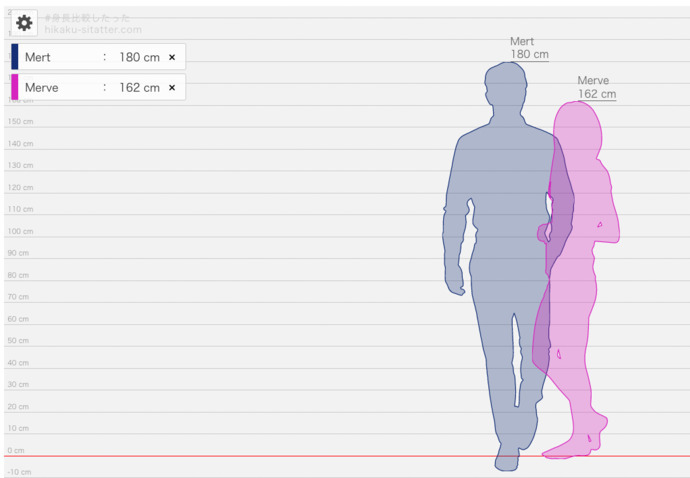690x478 pixels.
Task: Click Mert's dark blue color swatch
Action: click(15, 57)
